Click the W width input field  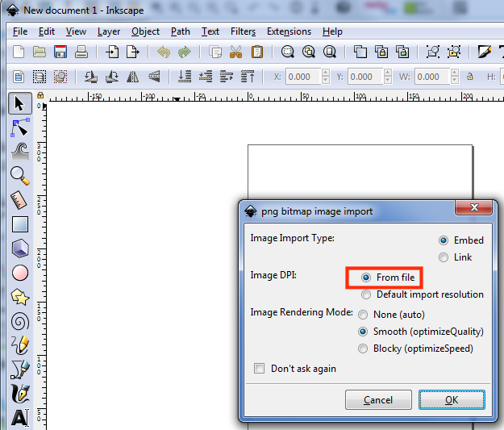[x=431, y=77]
